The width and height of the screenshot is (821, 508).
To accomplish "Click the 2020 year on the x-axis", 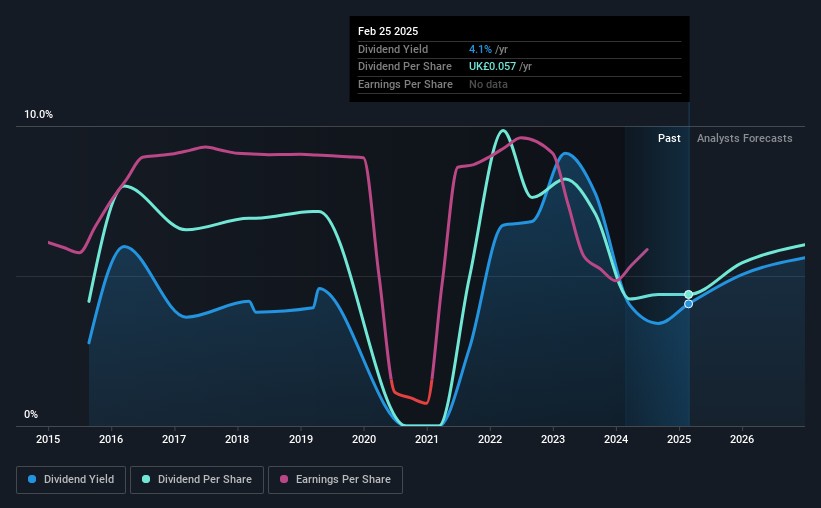I will [364, 439].
